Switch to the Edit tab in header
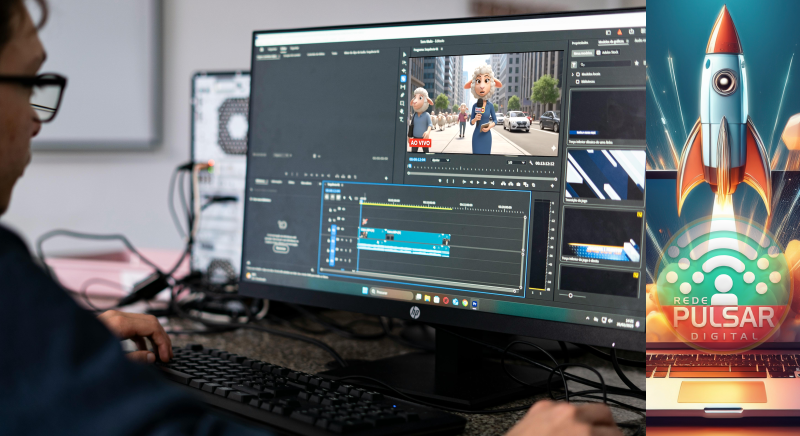Screen dimensions: 800x436 coord(283,49)
